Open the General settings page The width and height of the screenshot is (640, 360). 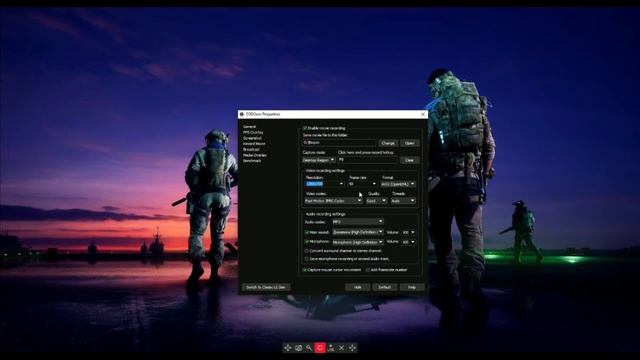coord(249,127)
